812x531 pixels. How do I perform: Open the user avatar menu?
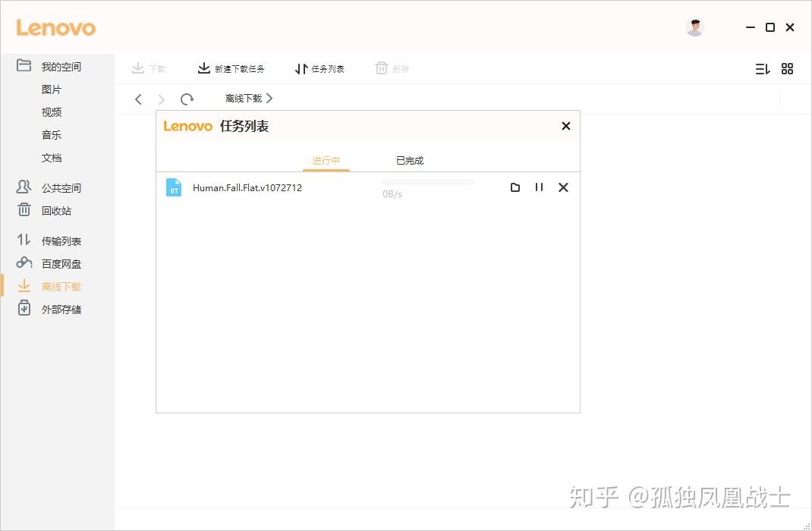coord(694,27)
